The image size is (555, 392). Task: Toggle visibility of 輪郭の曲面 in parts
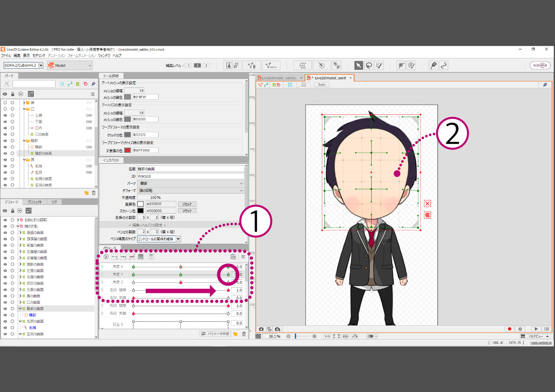(5, 153)
